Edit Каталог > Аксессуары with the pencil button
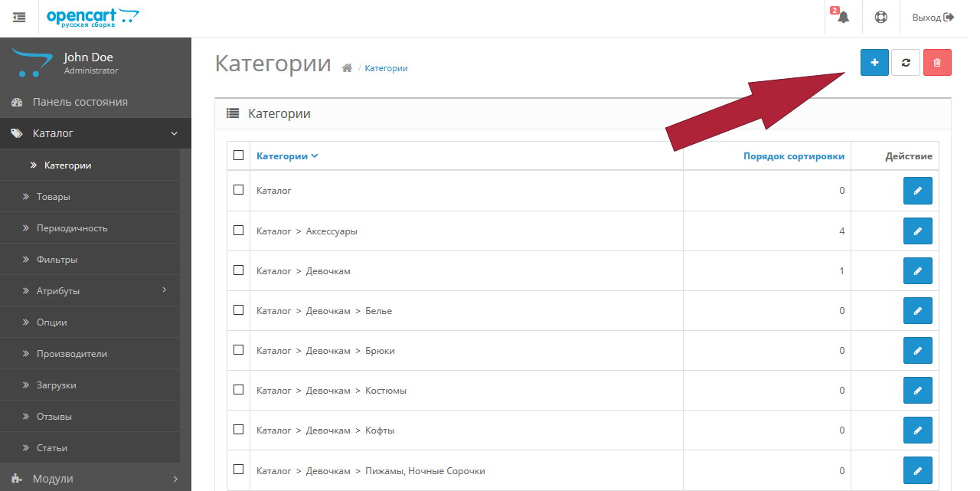980x491 pixels. click(917, 231)
